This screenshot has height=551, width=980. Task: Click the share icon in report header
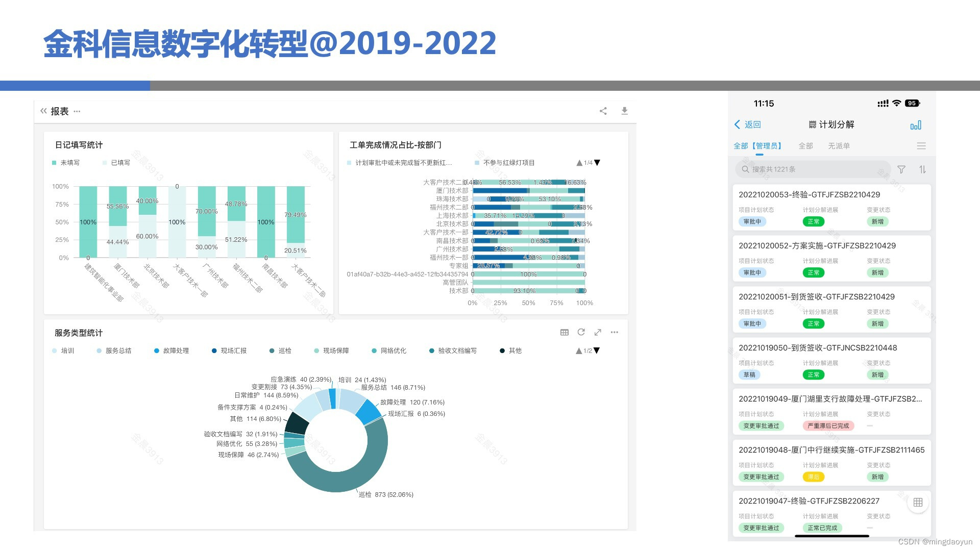click(603, 111)
